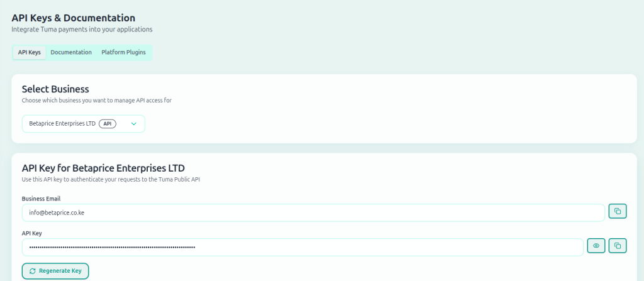Click the API Keys & Documentation heading

pos(74,18)
